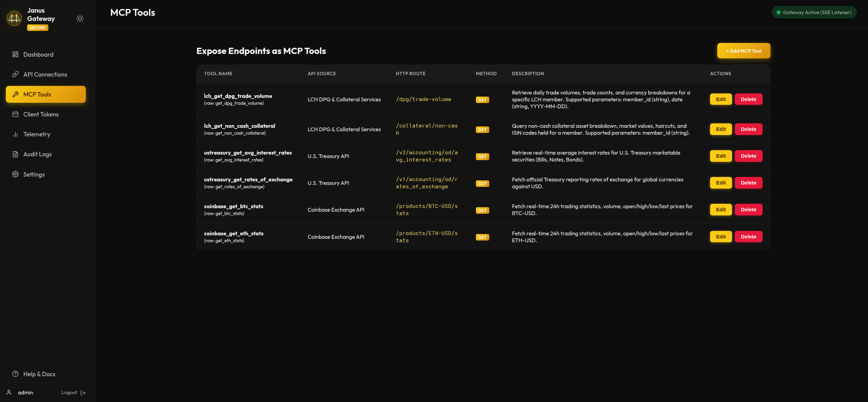Click the /dpg/trade-volume route

pyautogui.click(x=423, y=99)
